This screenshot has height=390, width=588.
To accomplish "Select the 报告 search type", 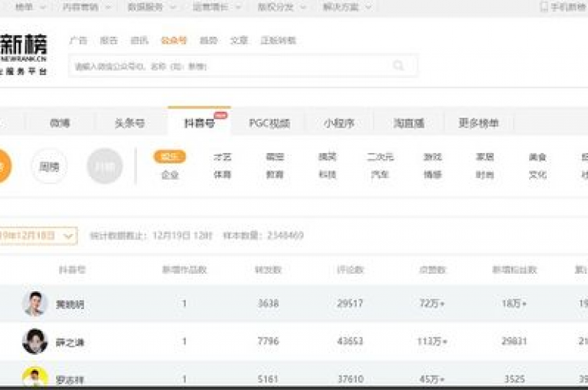I will (x=109, y=40).
